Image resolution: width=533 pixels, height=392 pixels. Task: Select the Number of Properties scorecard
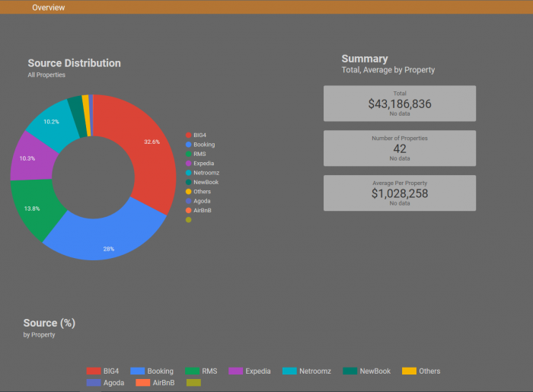click(400, 148)
